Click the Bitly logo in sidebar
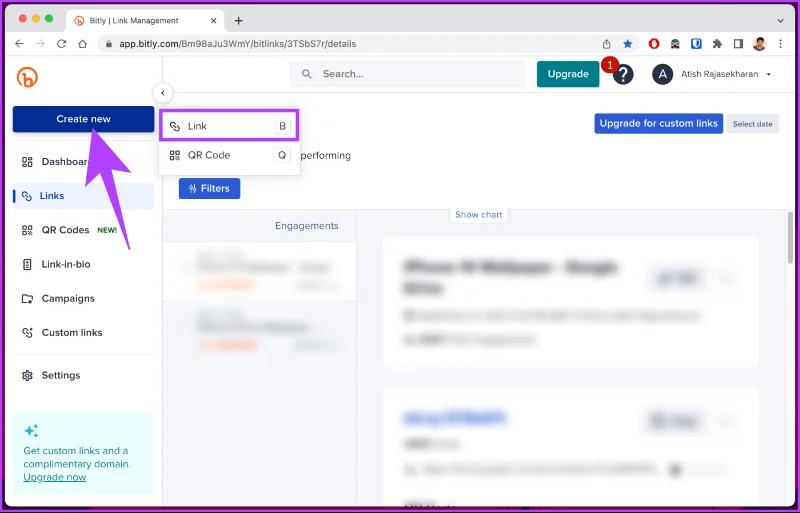Viewport: 800px width, 513px height. (27, 77)
